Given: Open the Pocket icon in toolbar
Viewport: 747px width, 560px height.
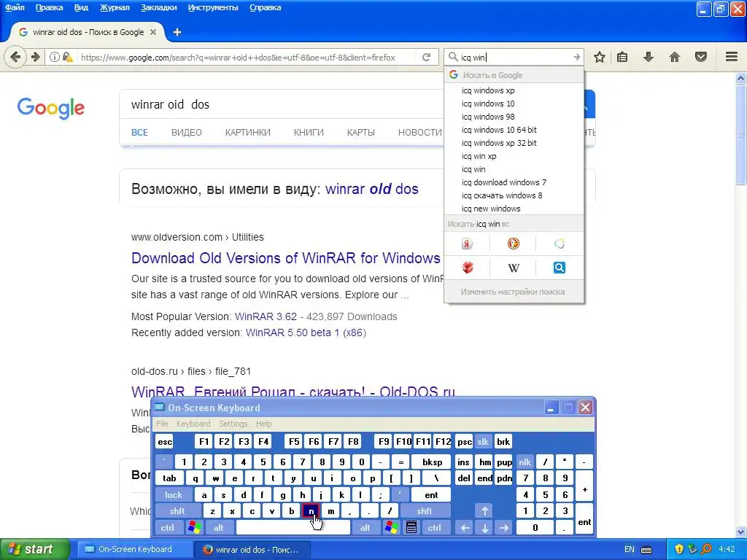Looking at the screenshot, I should pos(701,57).
